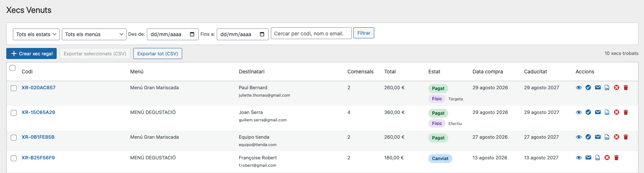Viewport: 644px width, 173px height.
Task: Open voucher link XR-B25F56F9
Action: point(38,158)
